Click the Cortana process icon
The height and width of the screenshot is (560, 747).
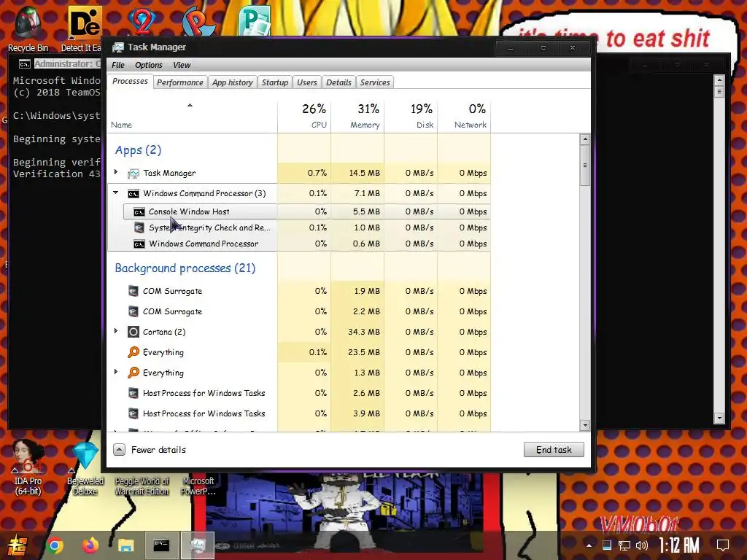(133, 332)
